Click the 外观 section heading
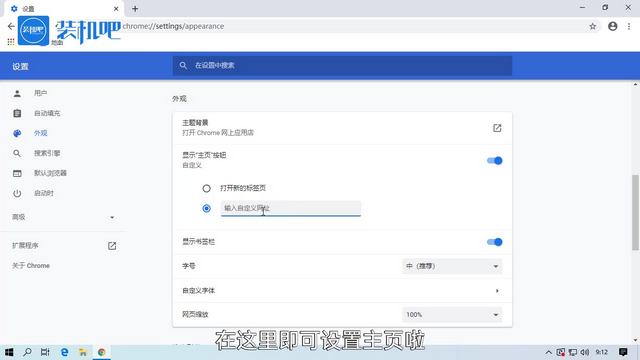This screenshot has height=360, width=640. tap(179, 99)
